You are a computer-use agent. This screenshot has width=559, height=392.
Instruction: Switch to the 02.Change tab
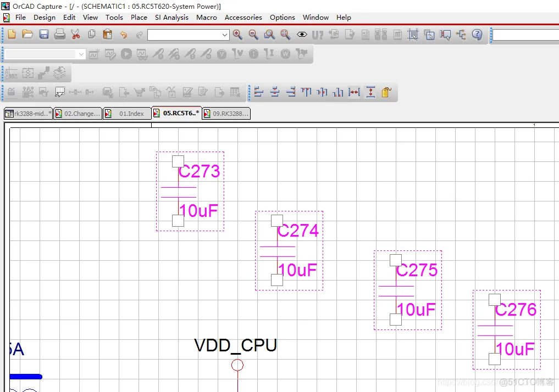tap(78, 114)
